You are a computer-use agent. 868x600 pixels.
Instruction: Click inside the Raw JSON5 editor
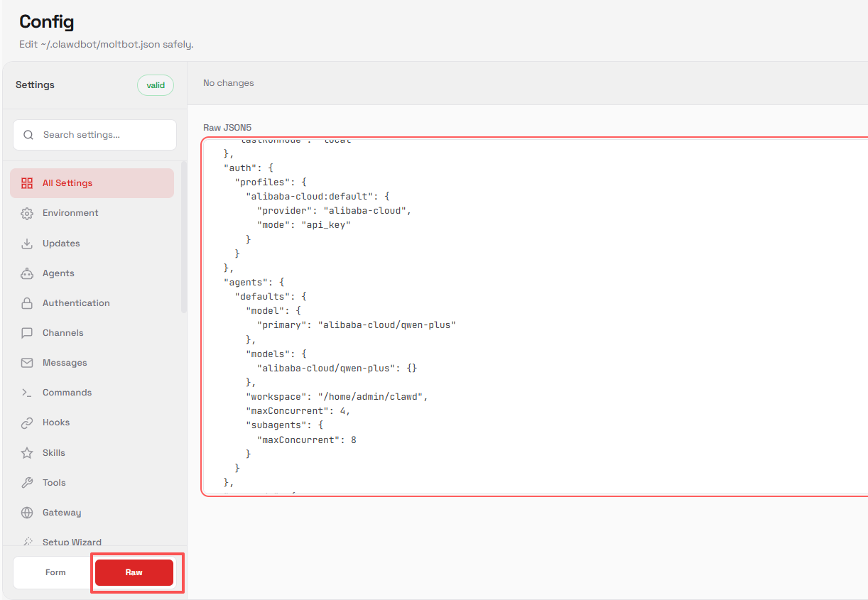[x=535, y=317]
